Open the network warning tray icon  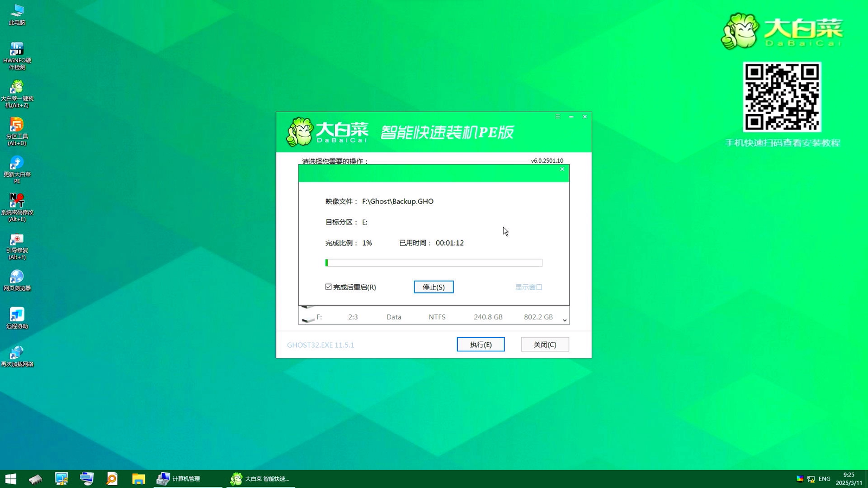click(x=811, y=479)
